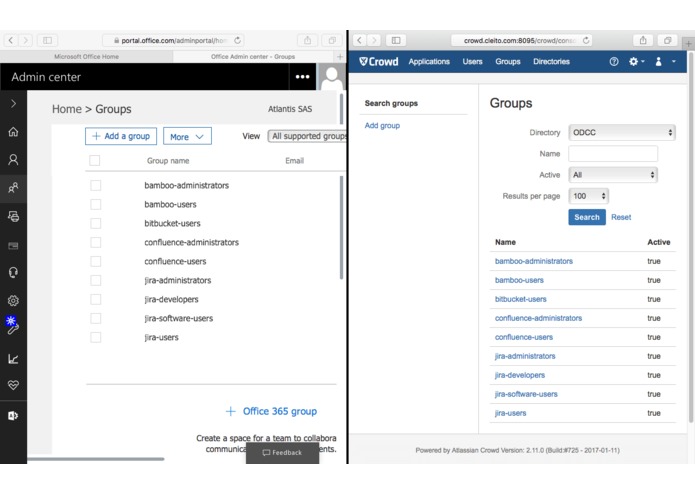
Task: Click the Reset link in Crowd
Action: 621,217
